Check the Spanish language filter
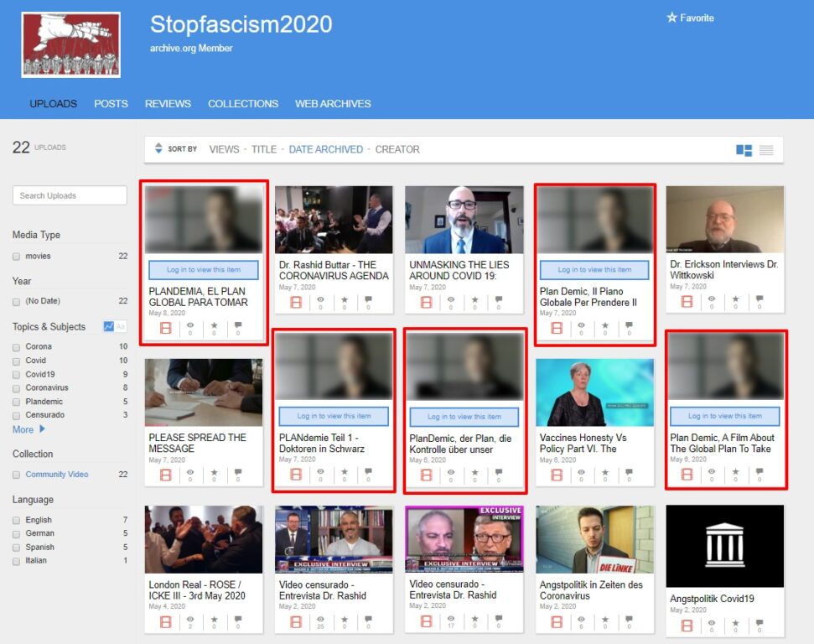Screen dimensions: 814x644 (17, 548)
